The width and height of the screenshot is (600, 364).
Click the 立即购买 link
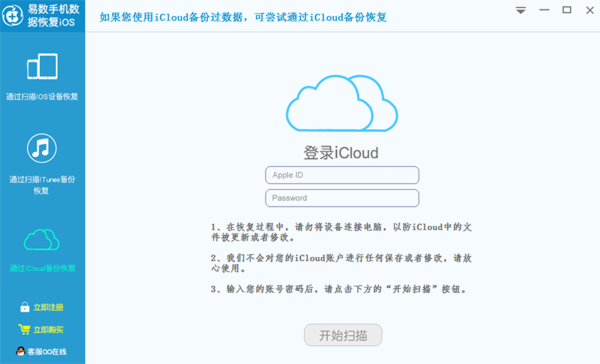[x=48, y=330]
